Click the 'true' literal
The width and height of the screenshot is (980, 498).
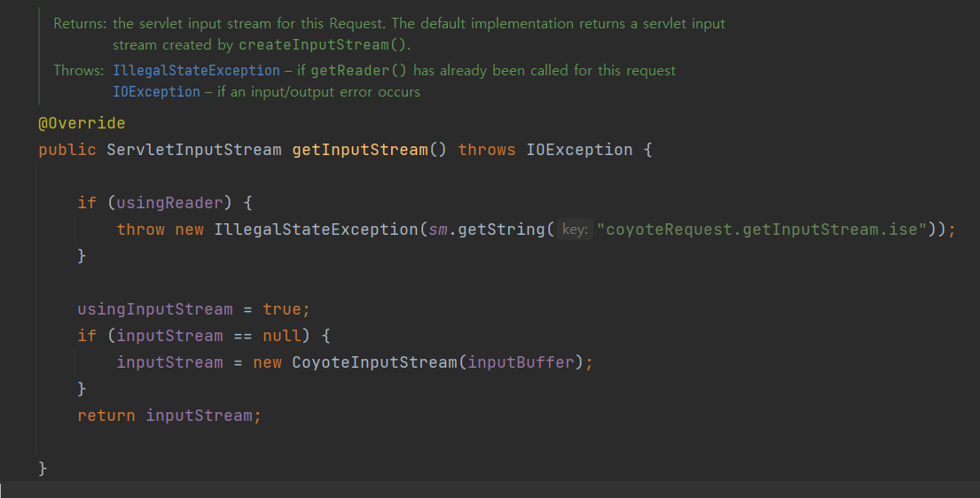click(282, 309)
